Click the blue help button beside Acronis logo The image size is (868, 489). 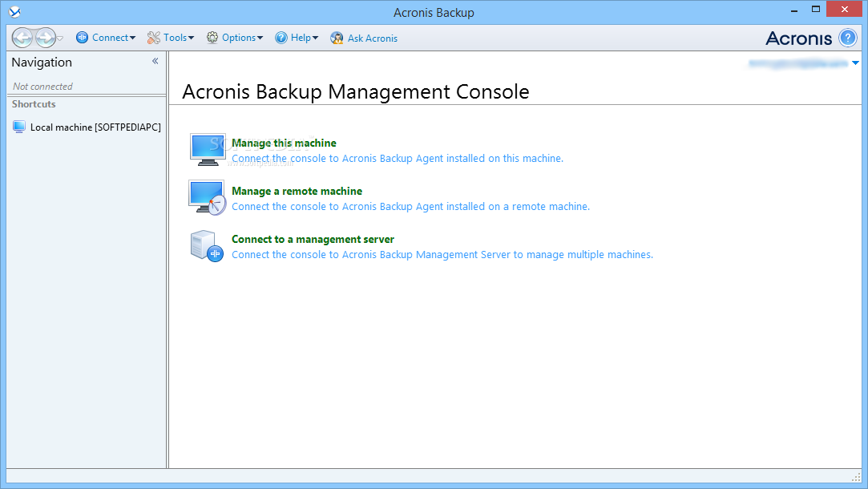[847, 38]
